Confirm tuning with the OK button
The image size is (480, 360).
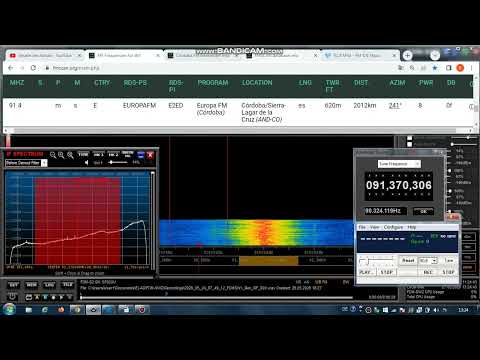423,211
